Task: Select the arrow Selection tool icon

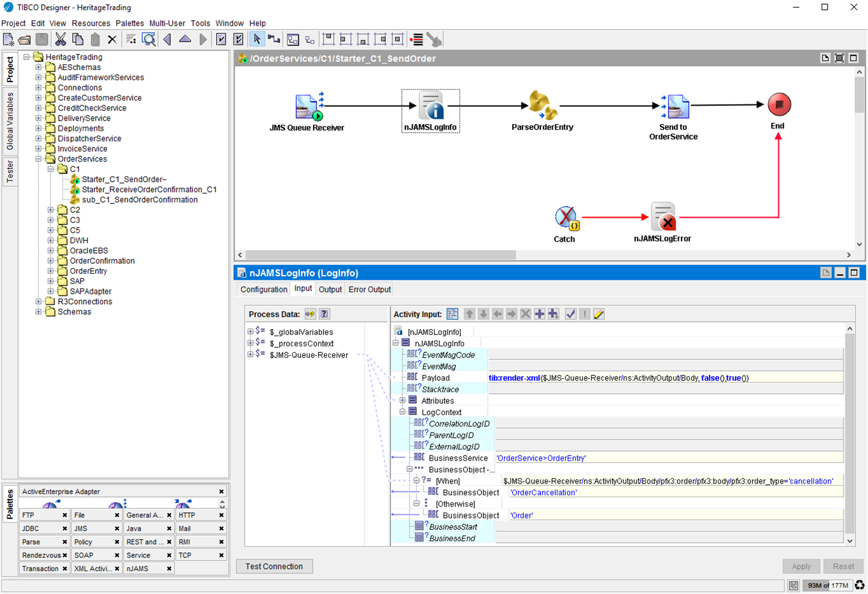Action: pos(256,40)
